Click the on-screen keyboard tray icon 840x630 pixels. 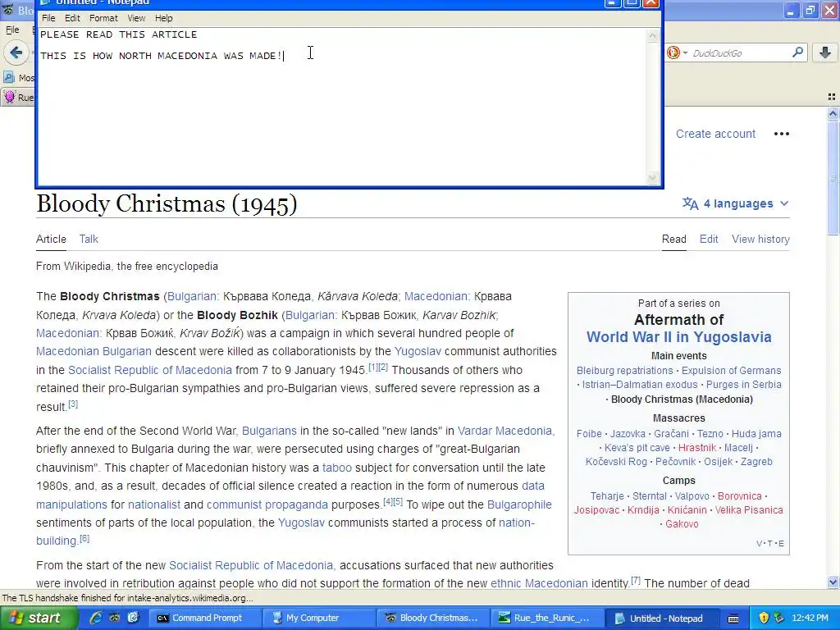pos(733,619)
